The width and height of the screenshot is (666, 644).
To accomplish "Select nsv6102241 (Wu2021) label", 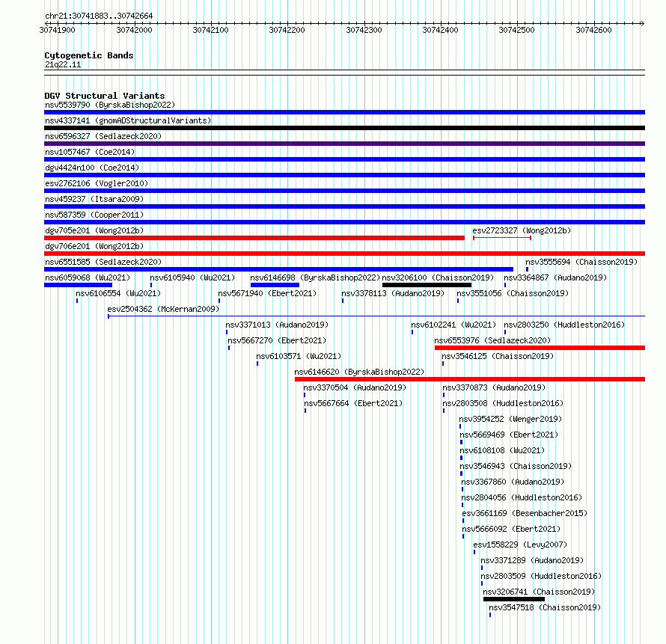I will pos(453,325).
